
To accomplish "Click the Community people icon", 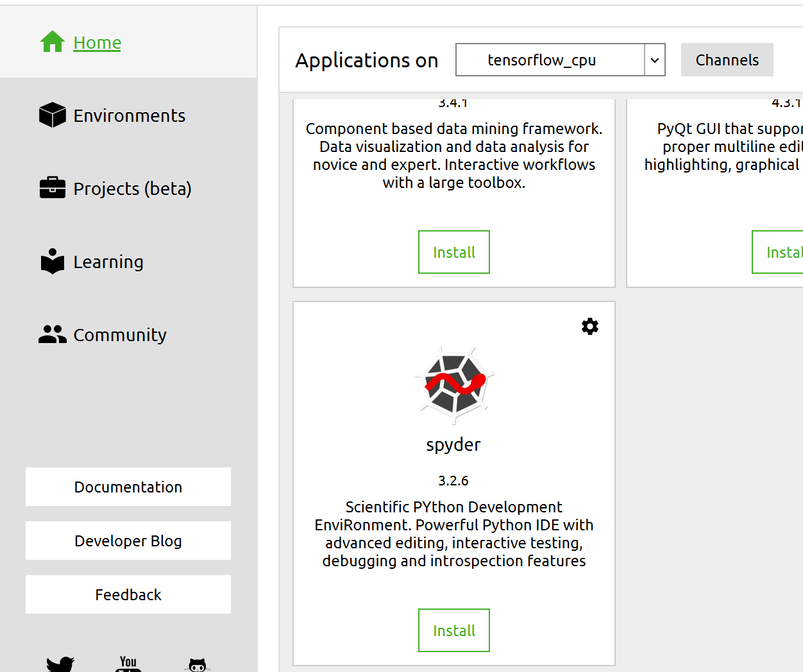I will coord(53,334).
